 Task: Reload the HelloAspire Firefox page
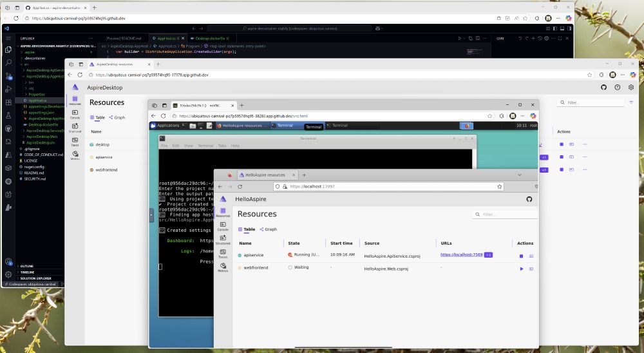tap(240, 187)
